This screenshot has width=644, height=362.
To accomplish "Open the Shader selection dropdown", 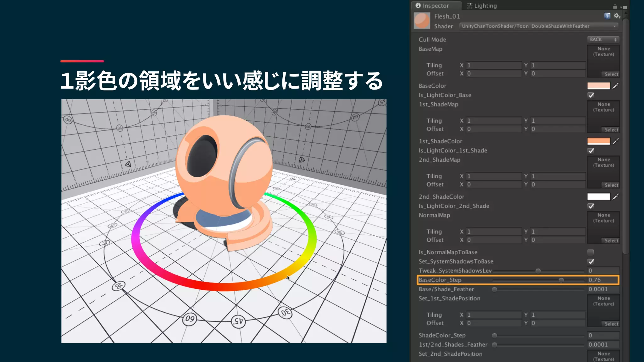I will click(x=538, y=26).
